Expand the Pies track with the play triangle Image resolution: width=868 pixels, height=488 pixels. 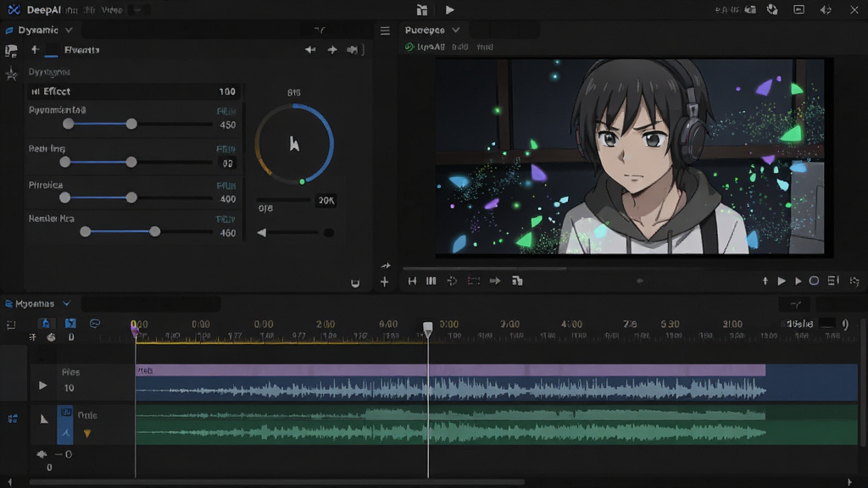click(x=42, y=385)
